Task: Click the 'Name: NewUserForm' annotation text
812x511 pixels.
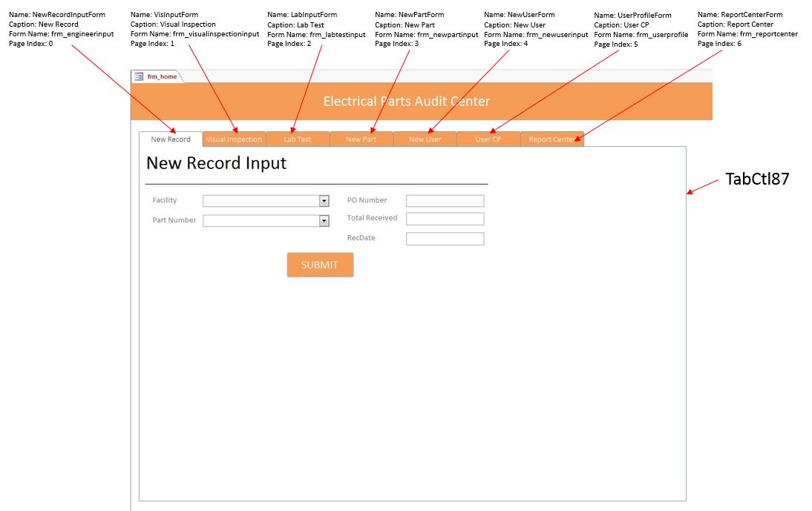Action: (520, 15)
